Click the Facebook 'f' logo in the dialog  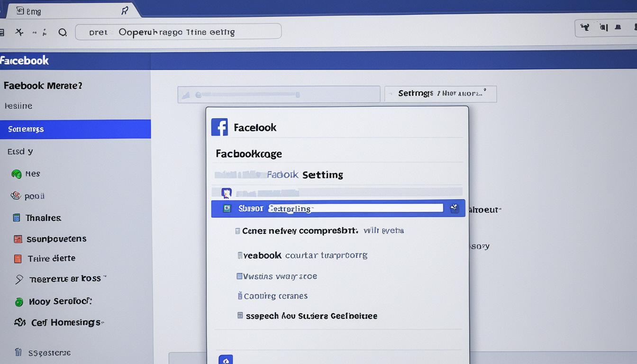click(219, 127)
